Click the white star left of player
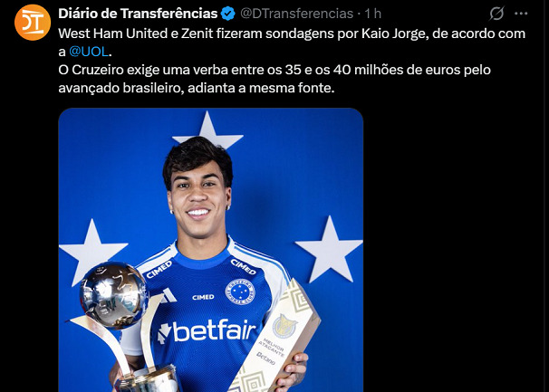The height and width of the screenshot is (392, 549). (92, 251)
